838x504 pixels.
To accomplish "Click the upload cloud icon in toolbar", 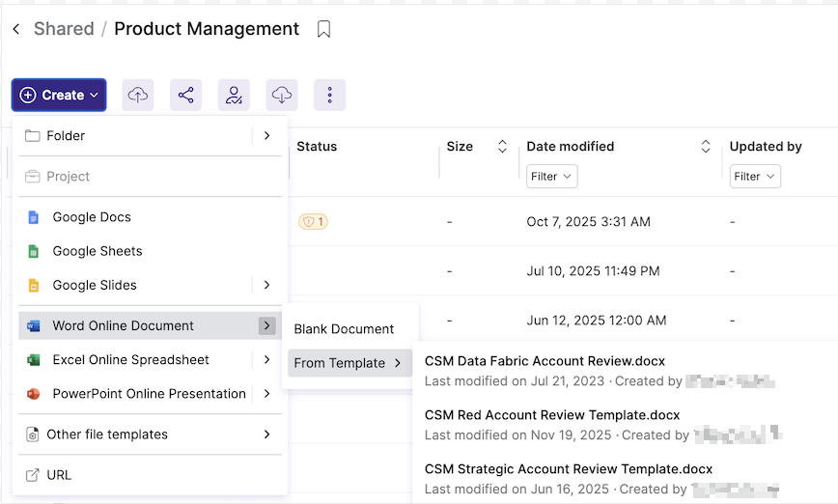I will coord(138,95).
